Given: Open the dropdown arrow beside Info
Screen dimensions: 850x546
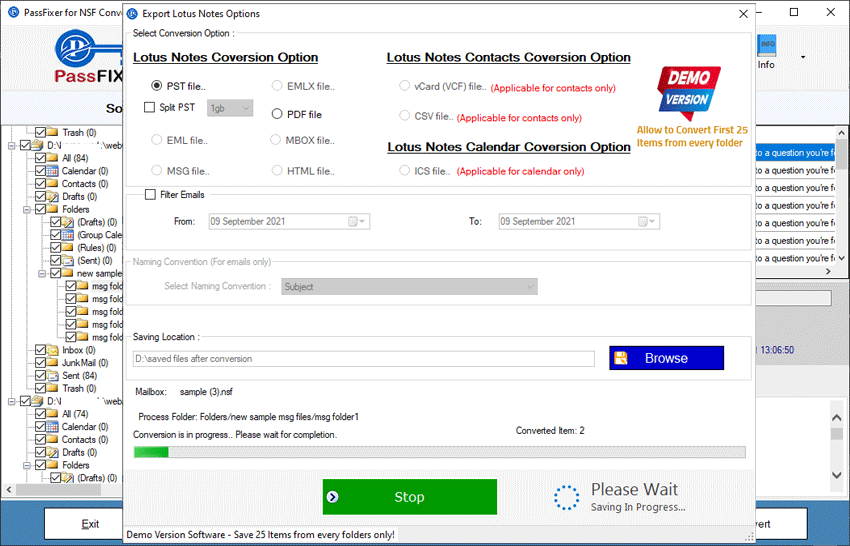Looking at the screenshot, I should [x=803, y=57].
